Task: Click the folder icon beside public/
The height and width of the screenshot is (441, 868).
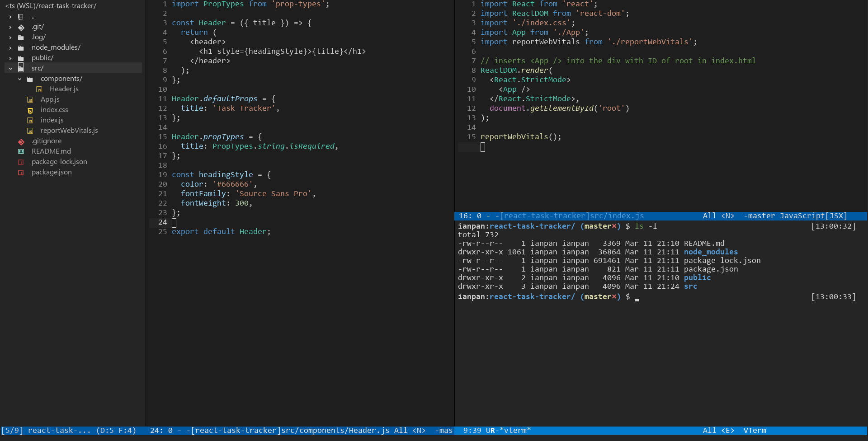Action: click(21, 58)
